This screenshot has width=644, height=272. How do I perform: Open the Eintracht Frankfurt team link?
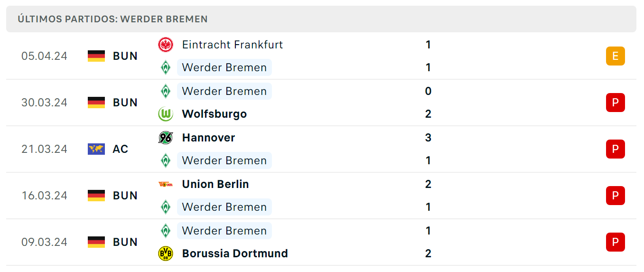coord(233,45)
